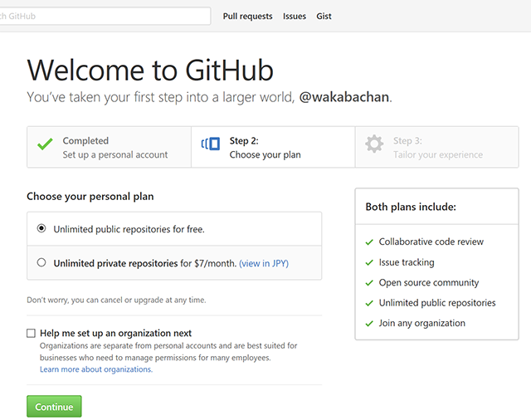Image resolution: width=531 pixels, height=420 pixels.
Task: Click 'Unlimited public repositories for free.' label
Action: coord(129,229)
